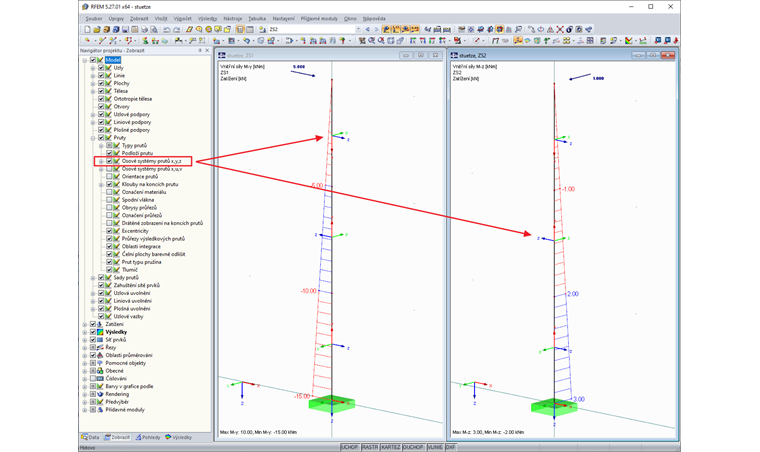Toggle Uzly checkbox in navigator
Screen dimensions: 760x452
pos(101,68)
